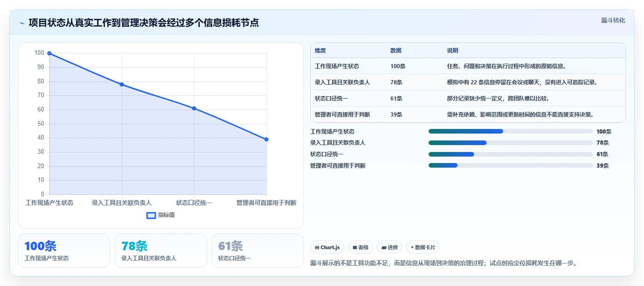This screenshot has width=644, height=286.
Task: Click table cell 工作现场产生状态
Action: (x=337, y=66)
